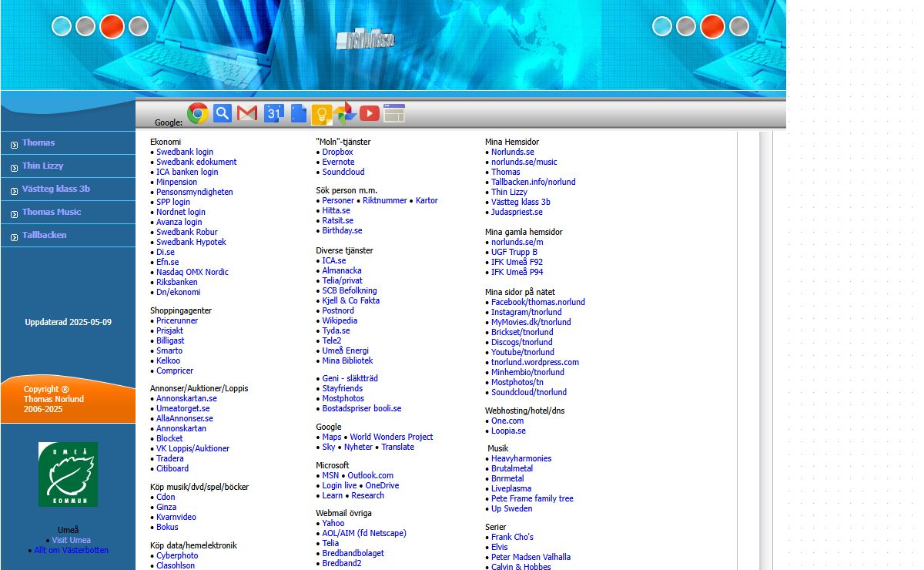Follow the Wikipedia link
The image size is (924, 570).
point(340,321)
